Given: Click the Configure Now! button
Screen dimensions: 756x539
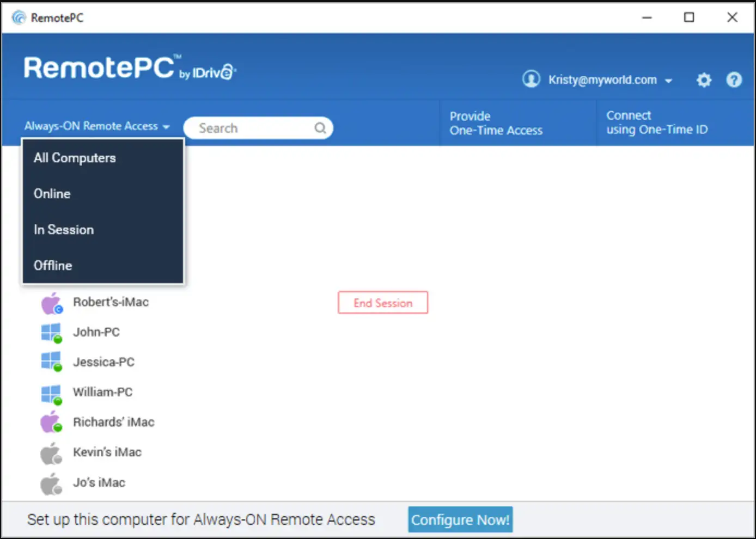Looking at the screenshot, I should pos(460,520).
